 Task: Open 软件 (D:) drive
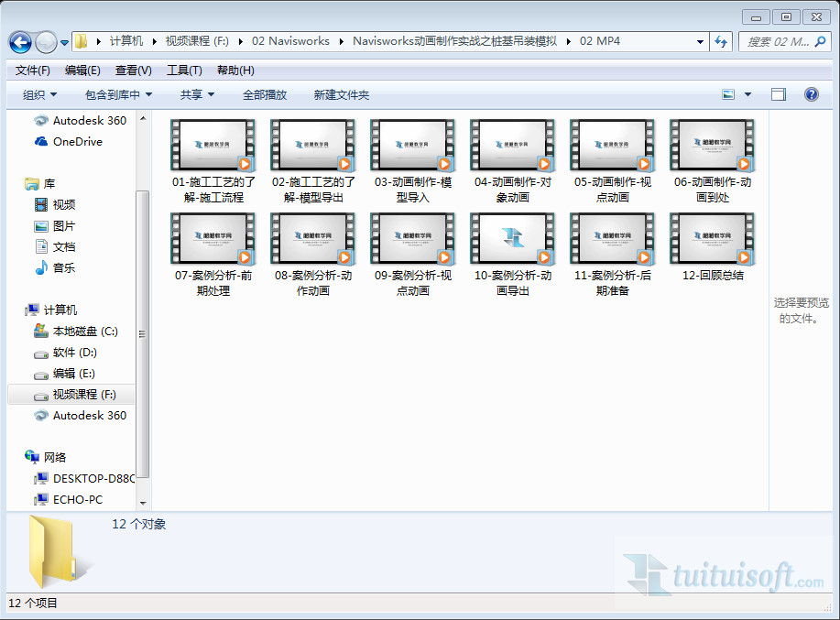(x=65, y=353)
